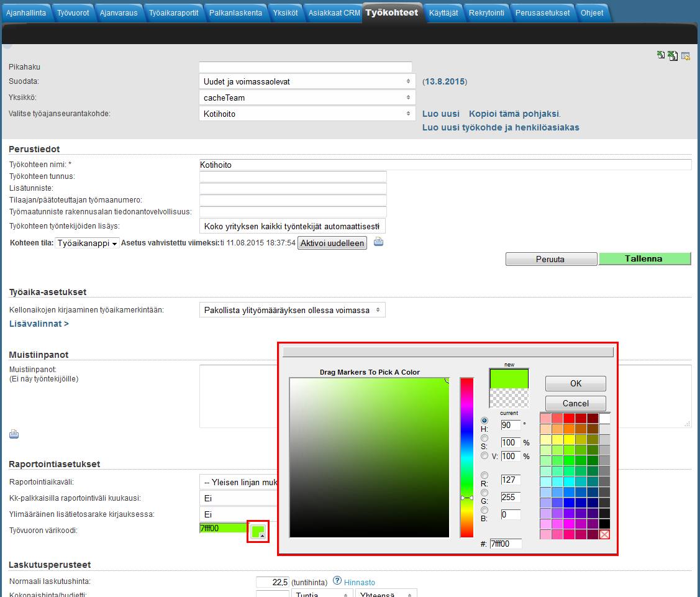The image size is (700, 597).
Task: Click printer icon beside Aktivoi uudelleen button
Action: coord(378,242)
